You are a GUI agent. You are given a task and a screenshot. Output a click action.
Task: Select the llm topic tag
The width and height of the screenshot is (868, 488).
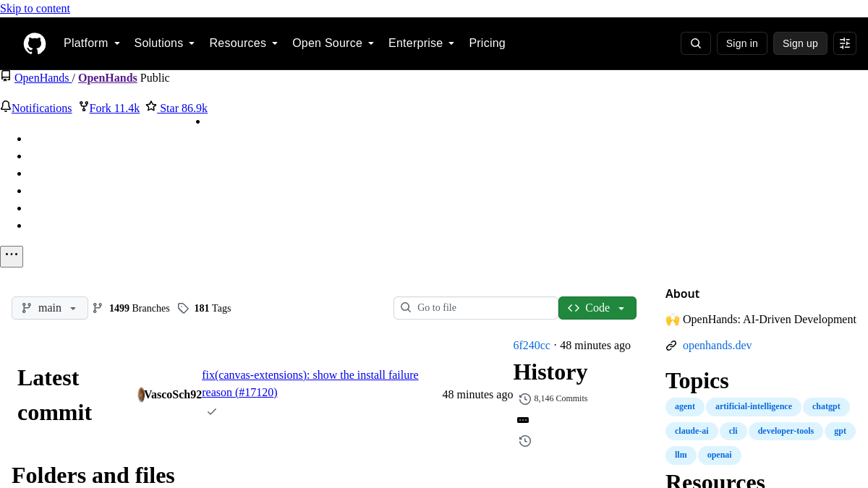(681, 455)
